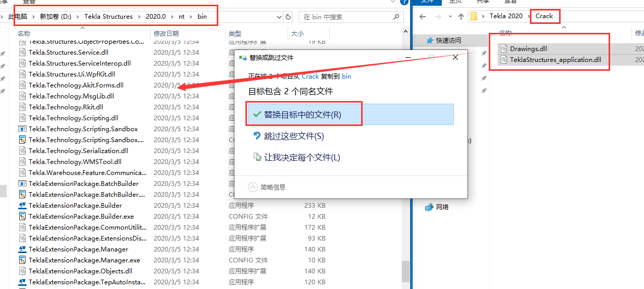The height and width of the screenshot is (289, 644).
Task: Click the application icon of Tekla.Technology.Scripting.Sandbox
Action: tap(22, 129)
